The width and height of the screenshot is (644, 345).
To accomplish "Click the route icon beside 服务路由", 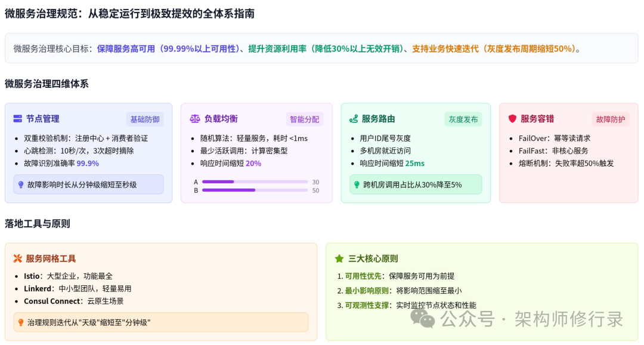I will [354, 119].
